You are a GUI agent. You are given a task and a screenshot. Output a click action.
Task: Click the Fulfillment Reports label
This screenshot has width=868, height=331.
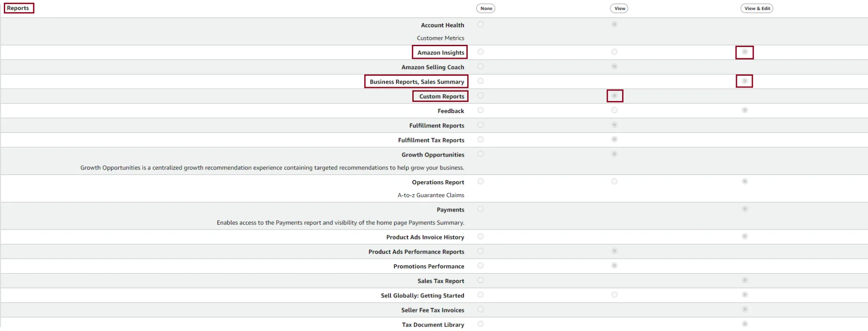pyautogui.click(x=437, y=126)
